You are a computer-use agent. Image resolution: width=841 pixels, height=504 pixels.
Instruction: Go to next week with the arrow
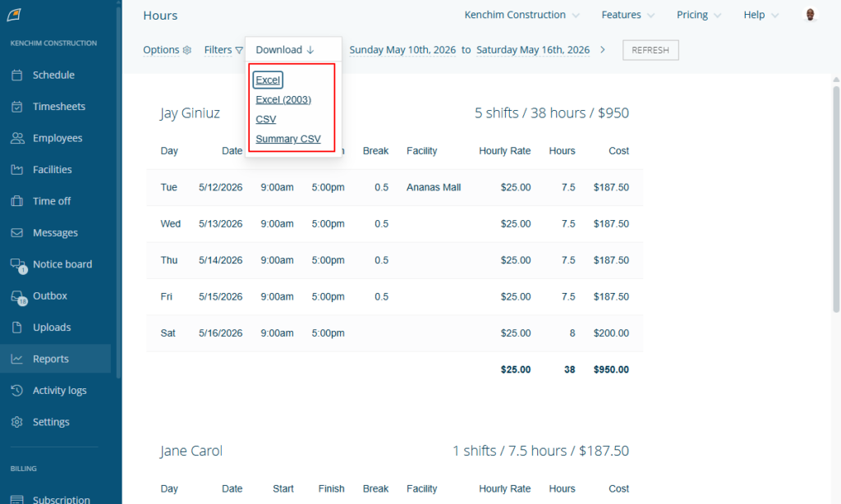coord(603,50)
